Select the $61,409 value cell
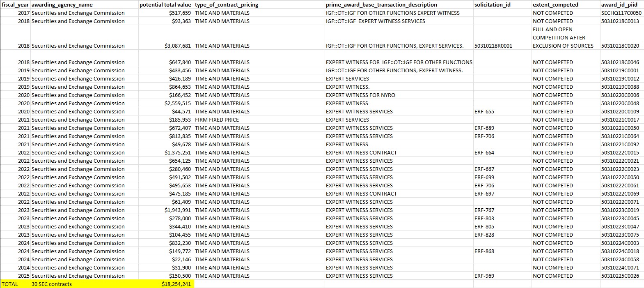Viewport: 644px width, 288px height. [166, 202]
